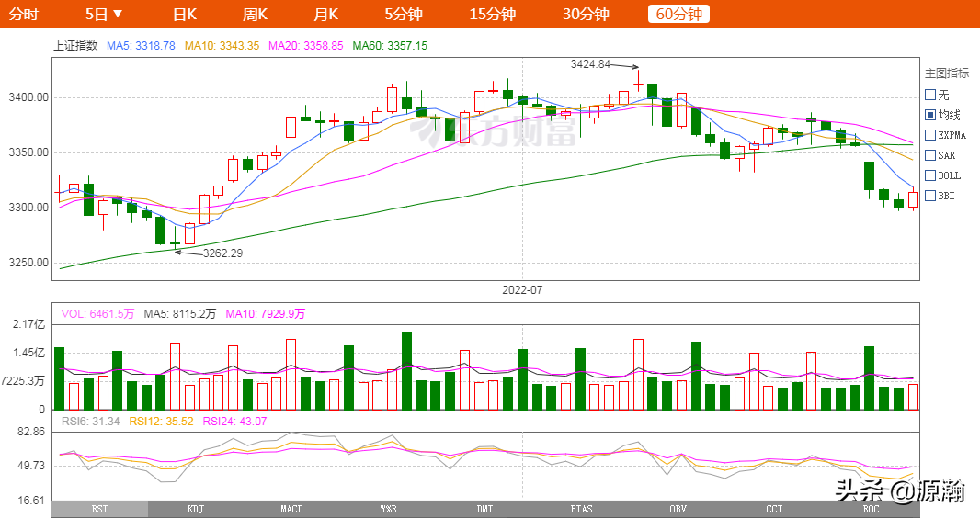Select the RSI indicator tab
This screenshot has height=518, width=980.
tap(100, 509)
